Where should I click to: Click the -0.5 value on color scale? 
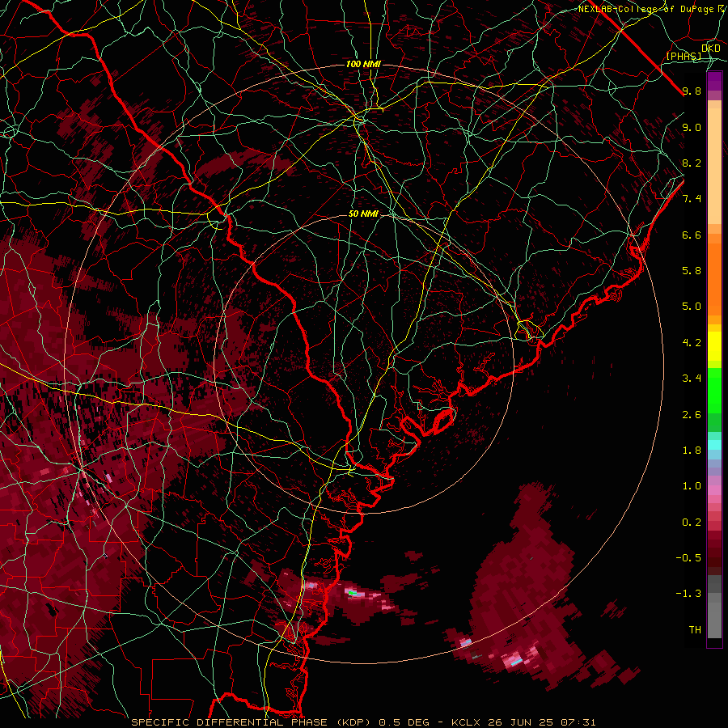coord(688,558)
